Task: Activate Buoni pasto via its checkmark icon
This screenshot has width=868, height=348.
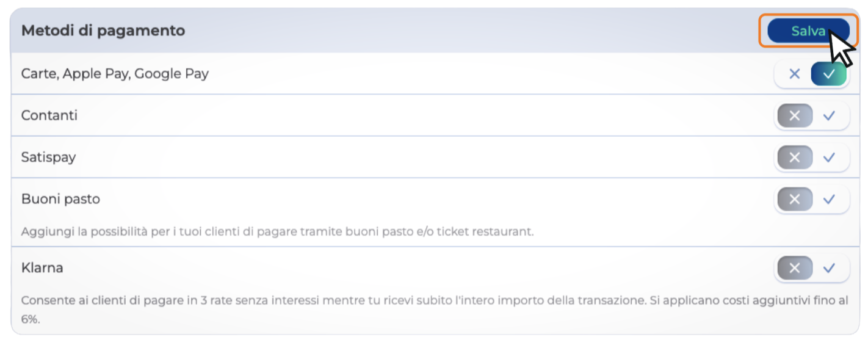Action: coord(828,199)
